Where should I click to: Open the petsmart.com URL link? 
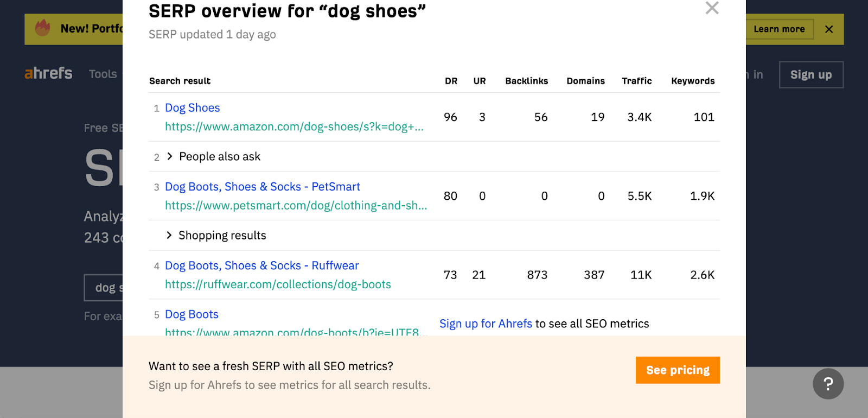[x=296, y=206]
